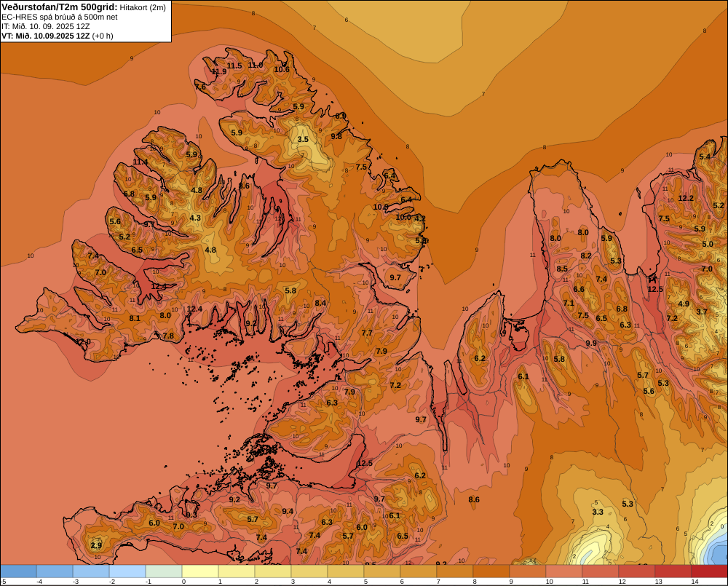Click the 8.4 temperature value

click(320, 304)
